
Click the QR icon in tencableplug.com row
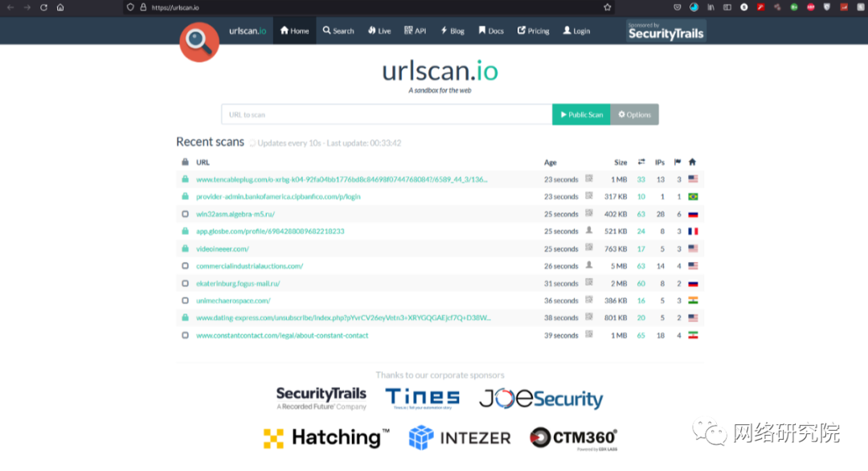coord(589,178)
